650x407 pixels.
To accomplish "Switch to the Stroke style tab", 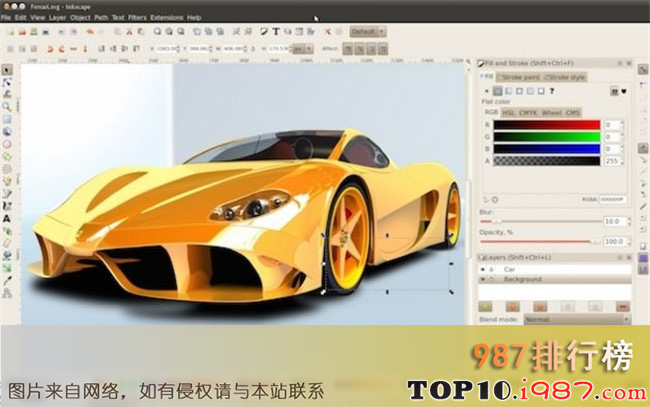I will pyautogui.click(x=564, y=77).
